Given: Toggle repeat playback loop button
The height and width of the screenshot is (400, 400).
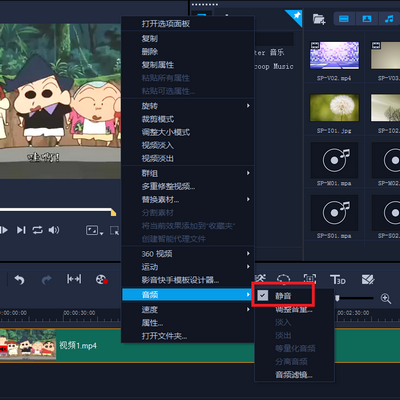Looking at the screenshot, I should tap(37, 230).
